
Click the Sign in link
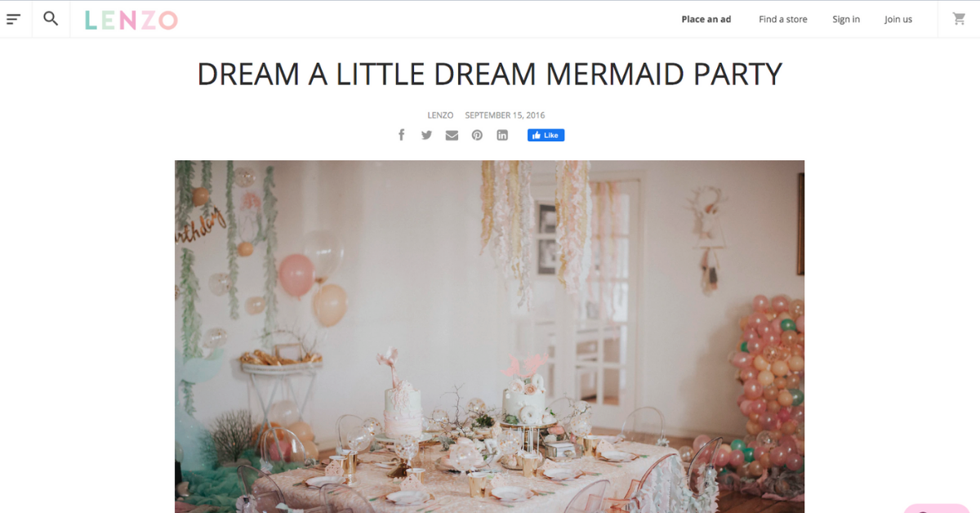(x=846, y=19)
